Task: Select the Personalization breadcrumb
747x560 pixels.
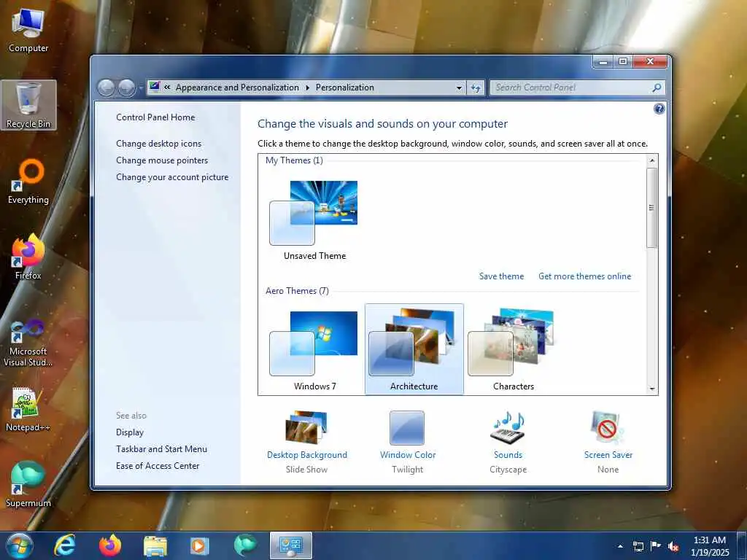Action: 345,87
